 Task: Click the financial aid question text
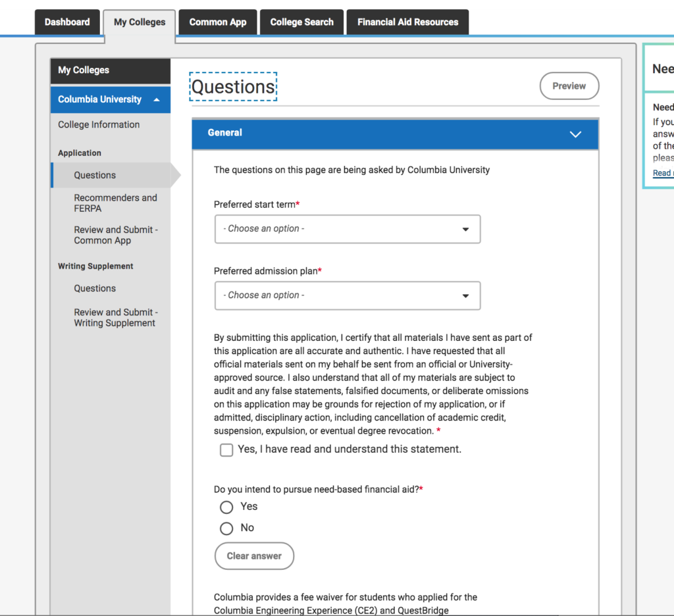click(318, 490)
